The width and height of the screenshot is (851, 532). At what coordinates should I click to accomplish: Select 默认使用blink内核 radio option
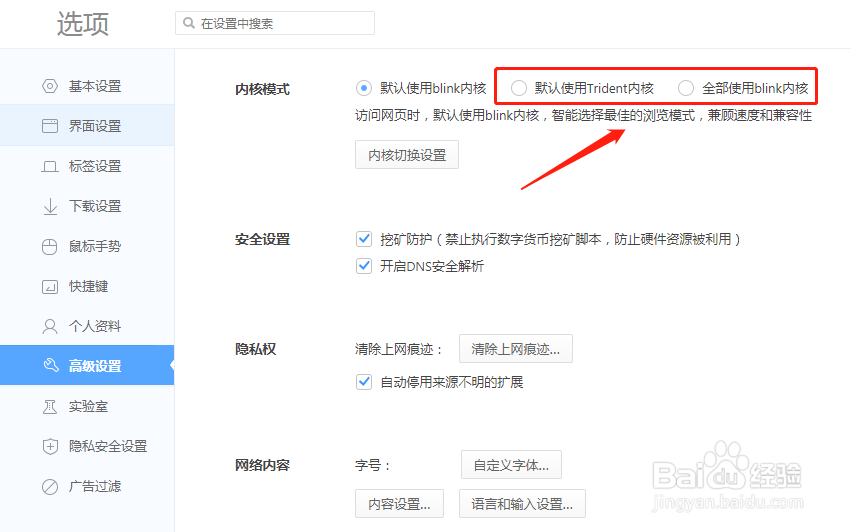pyautogui.click(x=364, y=88)
